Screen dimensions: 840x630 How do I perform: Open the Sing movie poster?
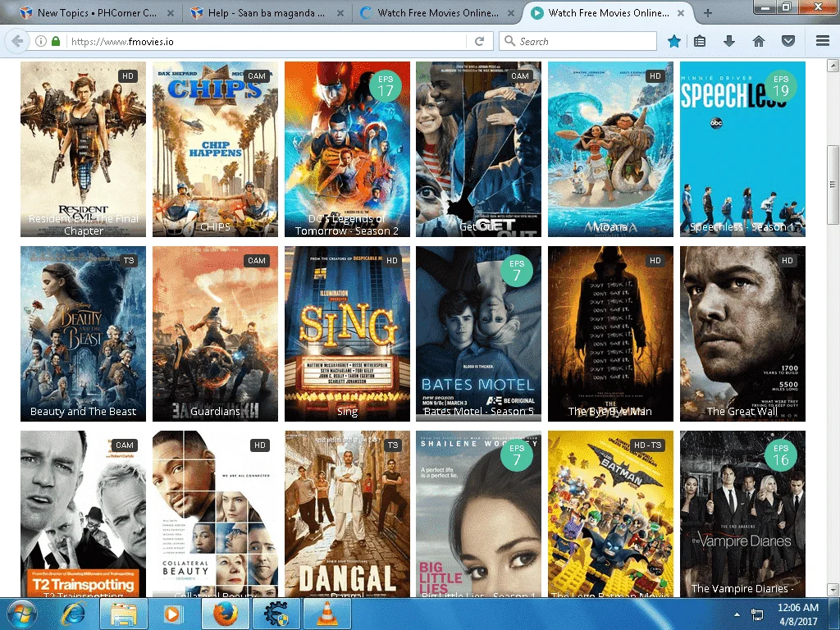click(x=347, y=334)
